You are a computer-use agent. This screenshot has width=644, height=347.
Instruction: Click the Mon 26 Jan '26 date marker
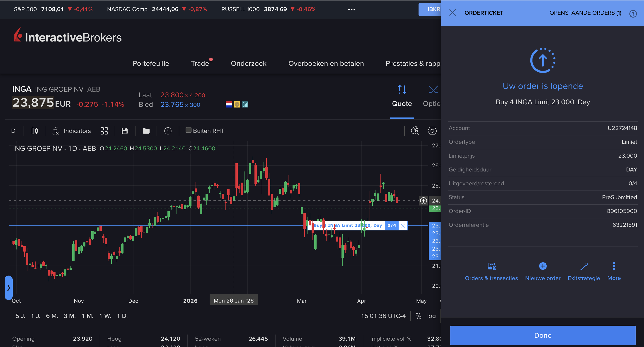point(233,301)
